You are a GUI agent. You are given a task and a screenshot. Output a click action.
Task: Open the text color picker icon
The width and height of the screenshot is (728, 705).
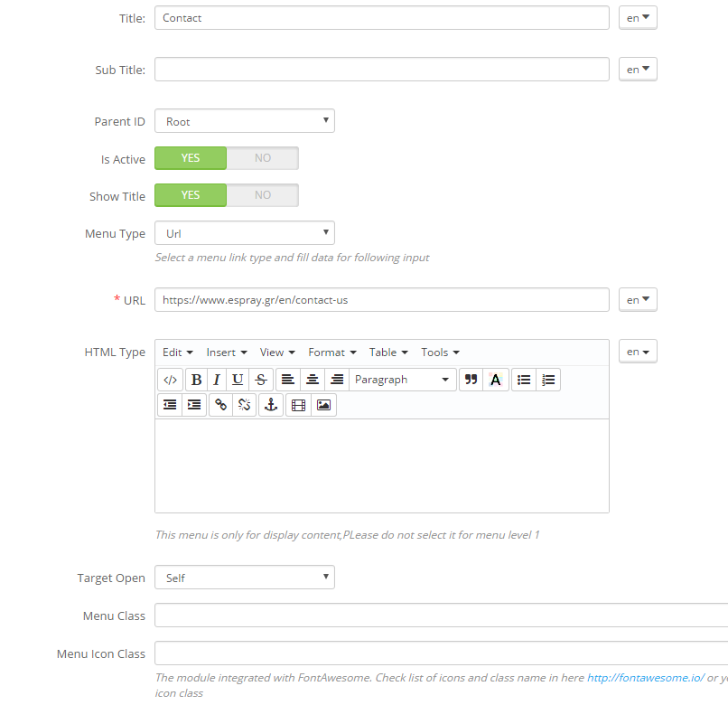[x=496, y=380]
